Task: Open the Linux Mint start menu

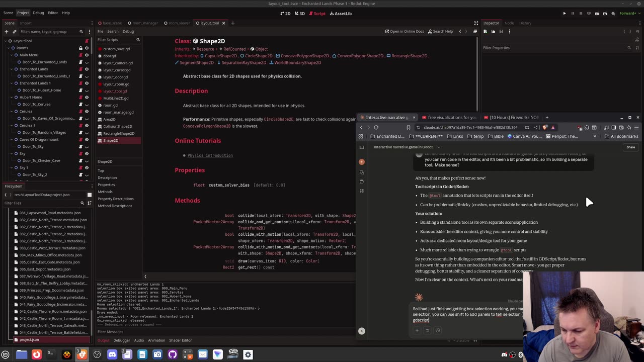Action: [6, 354]
